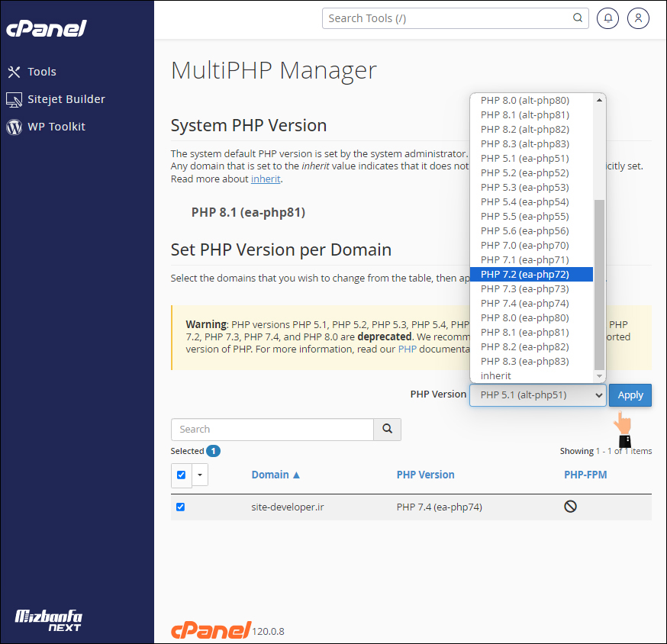Pick PHP 7.0 (ea-php70) option
This screenshot has width=667, height=644.
pos(531,245)
